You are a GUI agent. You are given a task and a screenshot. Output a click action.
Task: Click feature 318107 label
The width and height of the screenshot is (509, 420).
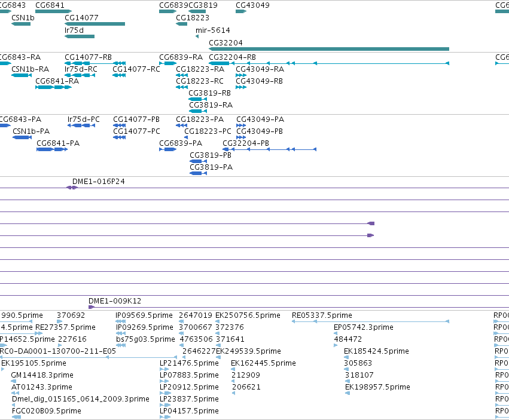click(359, 375)
